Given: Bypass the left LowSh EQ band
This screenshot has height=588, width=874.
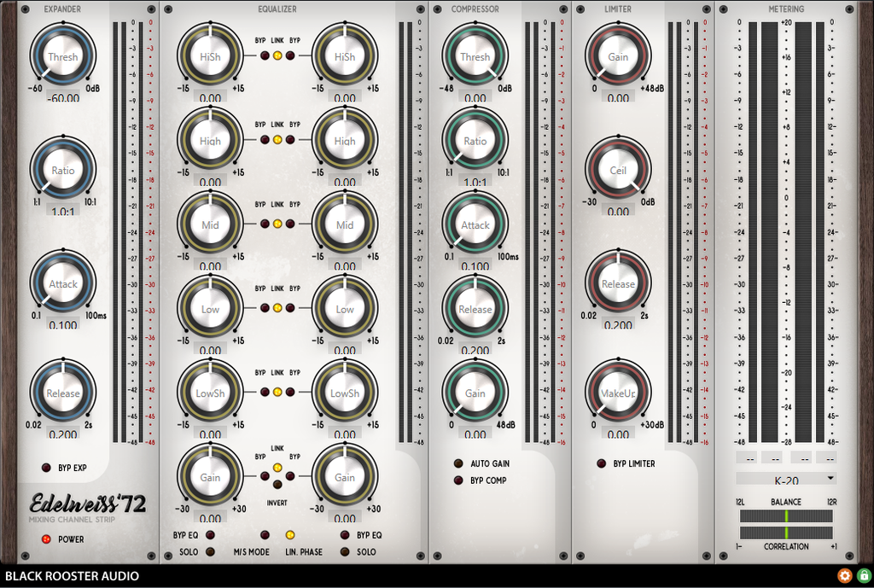Looking at the screenshot, I should pos(265,393).
